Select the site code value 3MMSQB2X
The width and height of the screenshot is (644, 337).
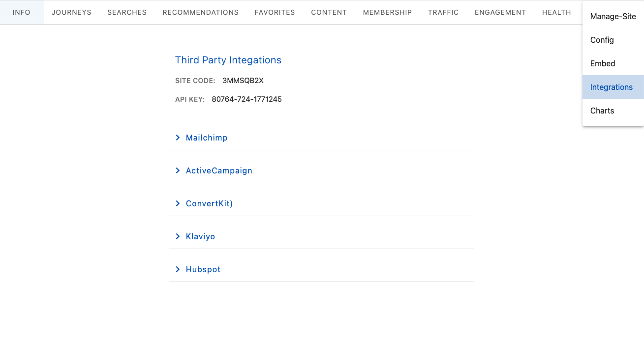[x=243, y=81]
